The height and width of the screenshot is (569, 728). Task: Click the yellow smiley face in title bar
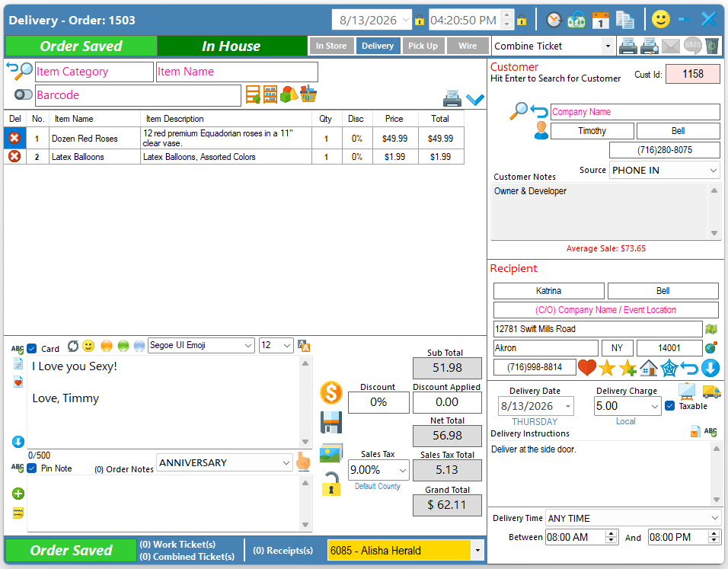[661, 20]
